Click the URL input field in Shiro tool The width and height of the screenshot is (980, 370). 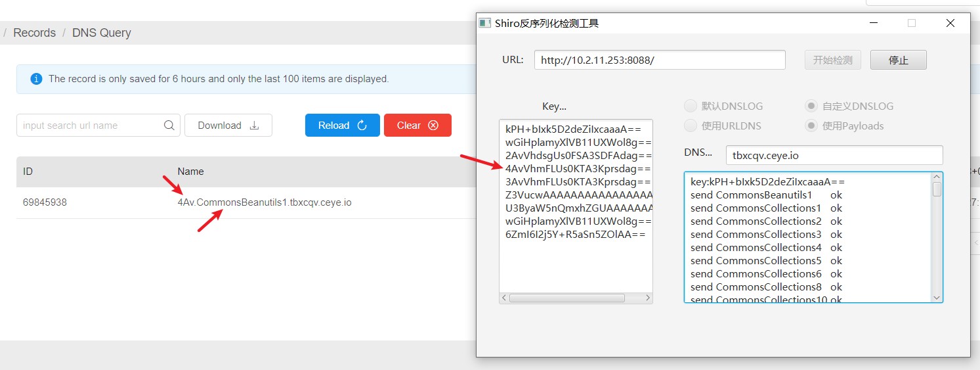pyautogui.click(x=660, y=60)
